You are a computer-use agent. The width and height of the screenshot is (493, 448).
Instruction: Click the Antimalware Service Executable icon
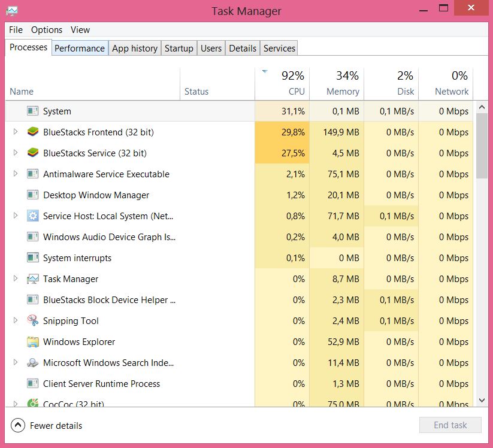pos(33,174)
